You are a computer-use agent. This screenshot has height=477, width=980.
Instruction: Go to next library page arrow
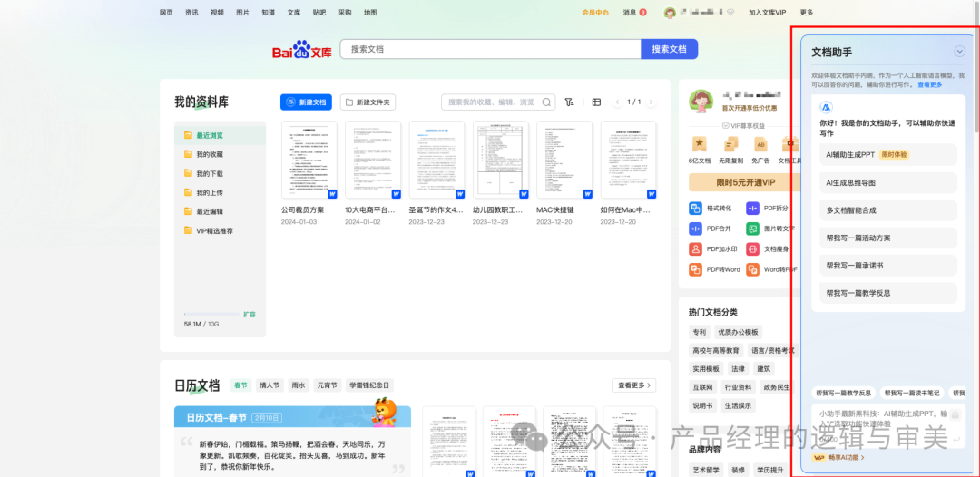pyautogui.click(x=651, y=102)
